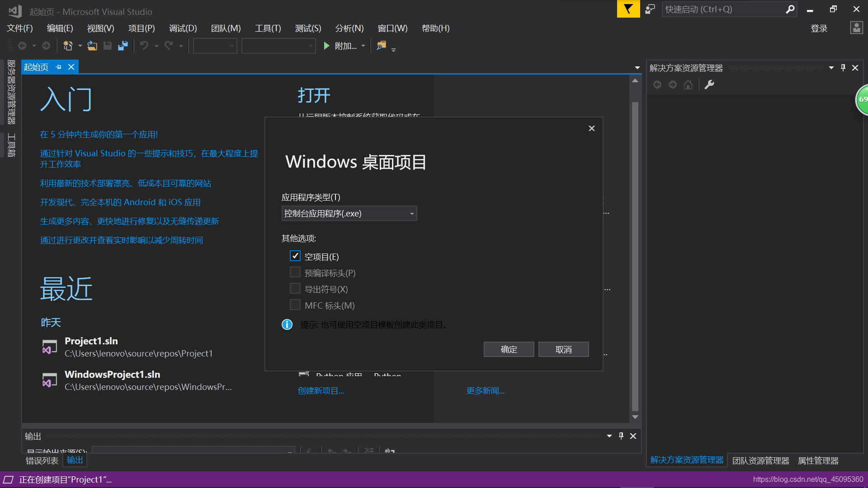
Task: Click Solution Explorer home icon
Action: [688, 84]
